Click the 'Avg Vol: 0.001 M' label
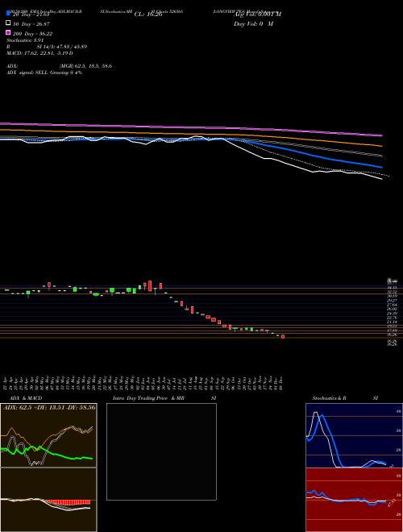The width and height of the screenshot is (403, 532). point(257,15)
